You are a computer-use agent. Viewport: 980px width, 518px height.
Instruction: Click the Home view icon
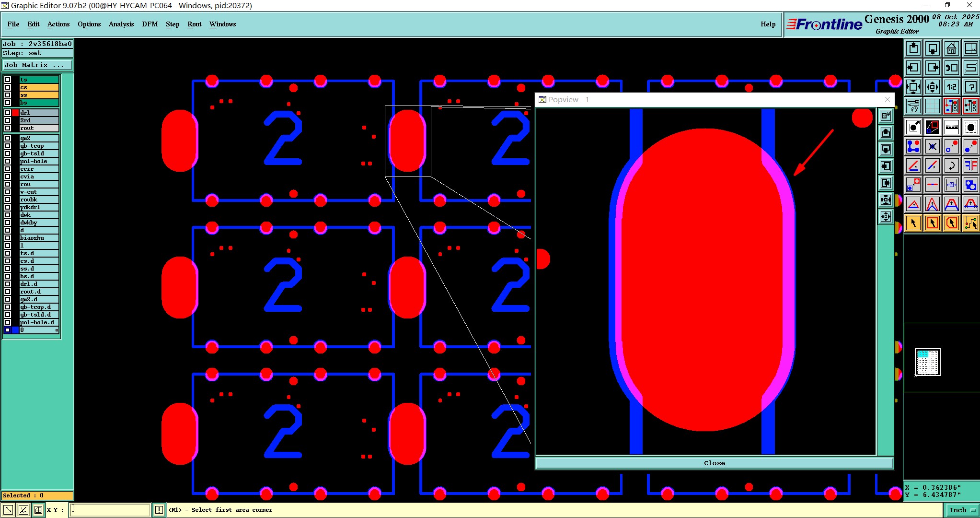pos(951,48)
